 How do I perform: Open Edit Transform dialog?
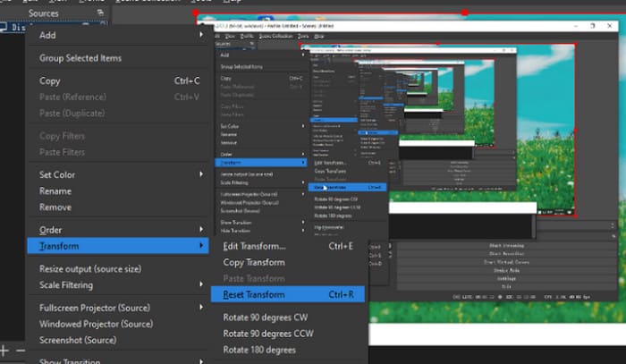(254, 246)
